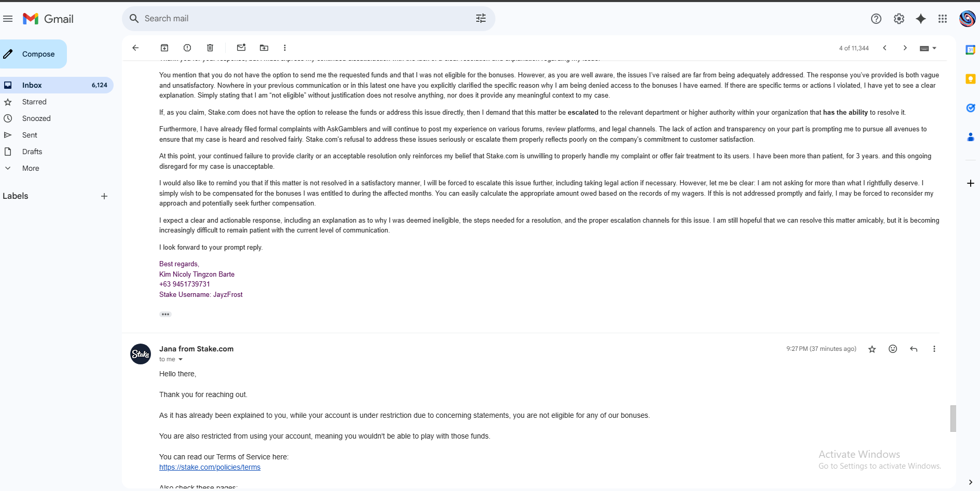Open the Move to folder icon

coord(264,48)
